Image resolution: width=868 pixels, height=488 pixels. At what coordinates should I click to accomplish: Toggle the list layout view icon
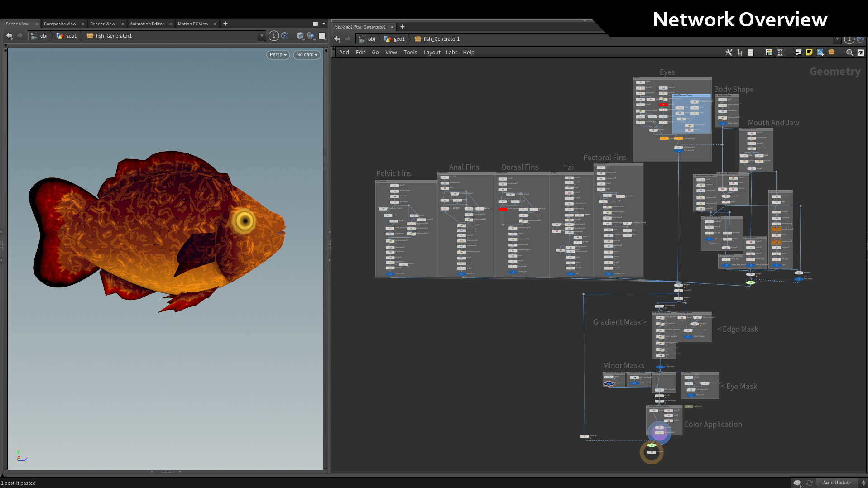click(x=781, y=53)
